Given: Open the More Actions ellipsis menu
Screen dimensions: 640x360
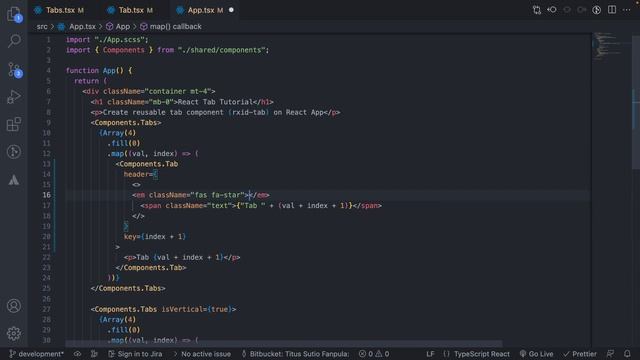Looking at the screenshot, I should coord(627,10).
